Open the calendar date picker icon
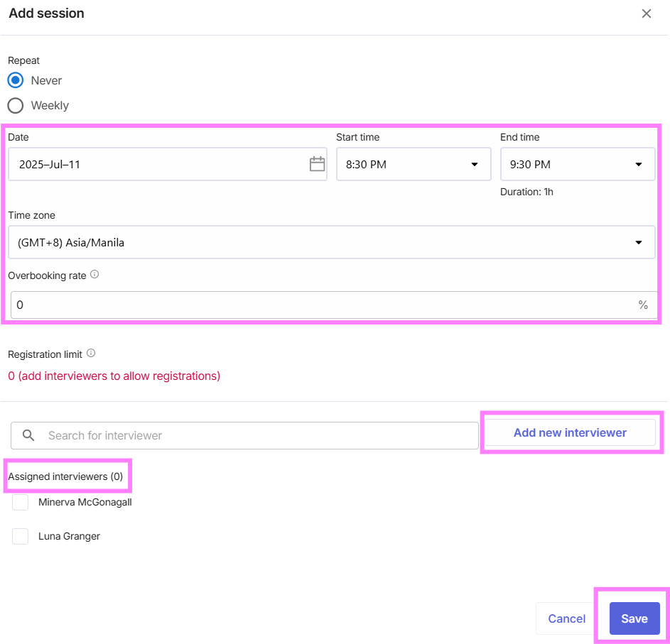The height and width of the screenshot is (644, 670). [x=317, y=164]
